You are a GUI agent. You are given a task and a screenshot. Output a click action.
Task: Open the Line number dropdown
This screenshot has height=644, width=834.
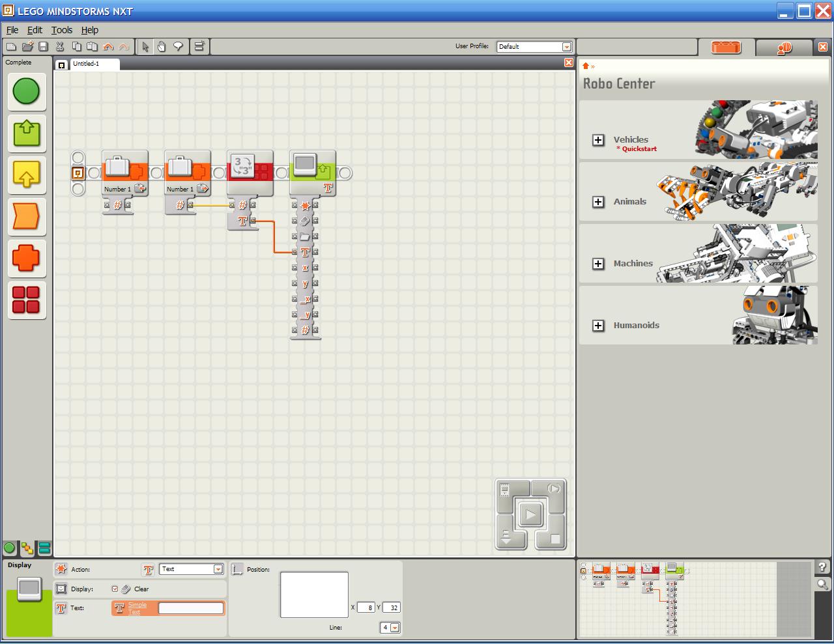click(x=395, y=628)
